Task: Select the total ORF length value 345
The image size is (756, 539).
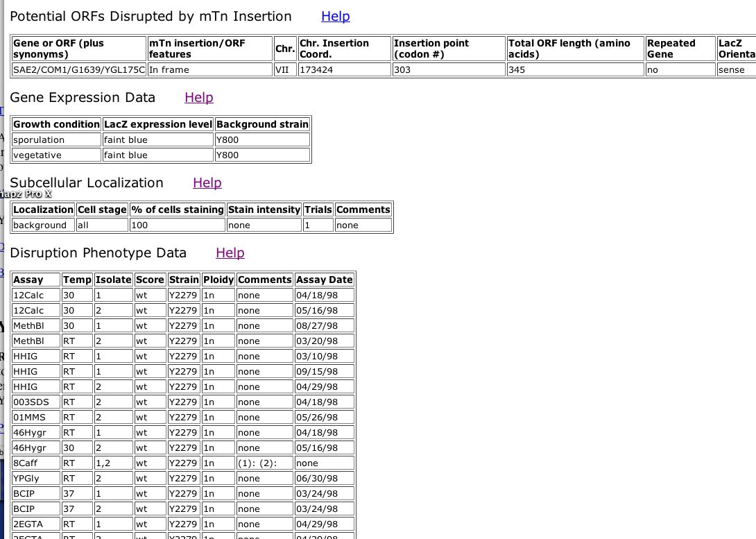Action: [574, 69]
